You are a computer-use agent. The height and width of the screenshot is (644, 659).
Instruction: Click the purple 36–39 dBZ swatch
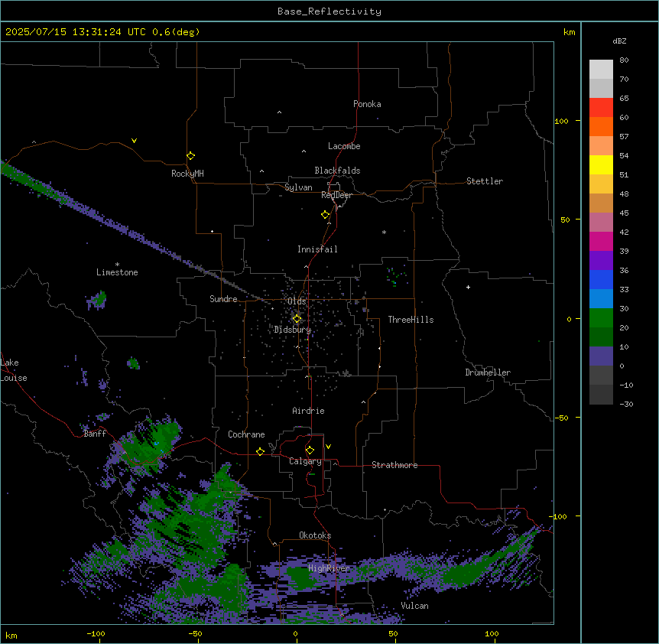(601, 261)
